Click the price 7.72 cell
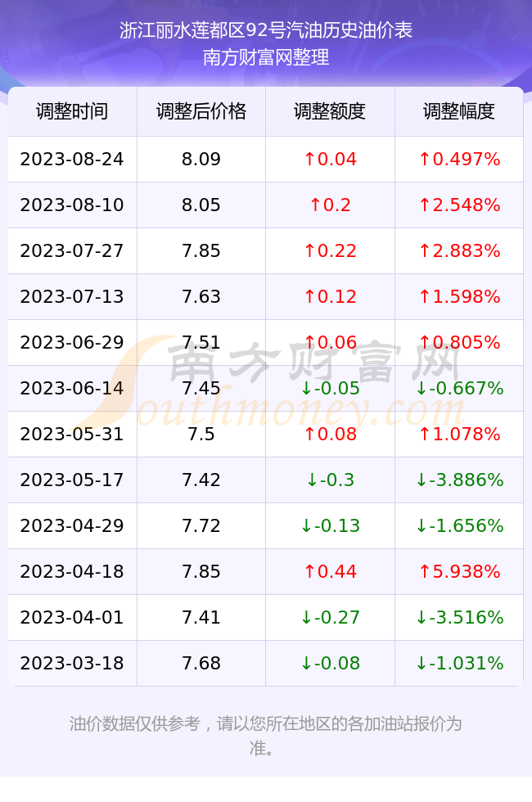Viewport: 532px width, 802px height. tap(201, 525)
